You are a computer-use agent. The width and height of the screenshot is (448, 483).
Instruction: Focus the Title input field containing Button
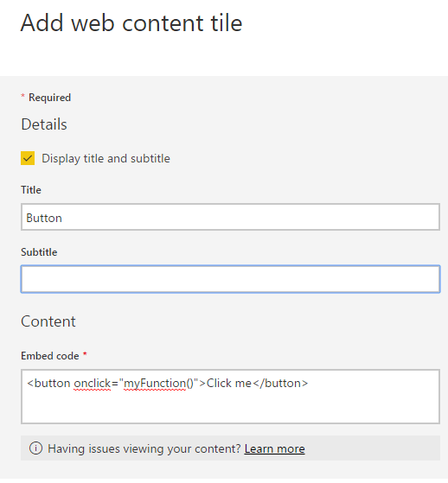pos(230,217)
